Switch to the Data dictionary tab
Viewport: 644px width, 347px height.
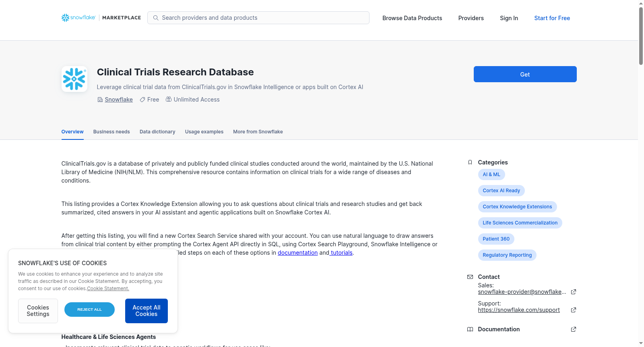point(157,132)
